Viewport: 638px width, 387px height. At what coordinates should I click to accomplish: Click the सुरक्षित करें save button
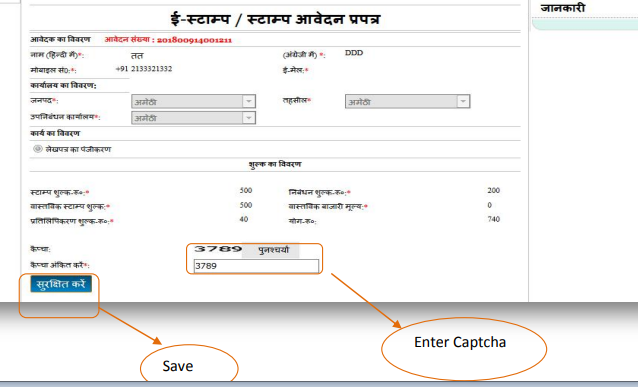coord(61,284)
